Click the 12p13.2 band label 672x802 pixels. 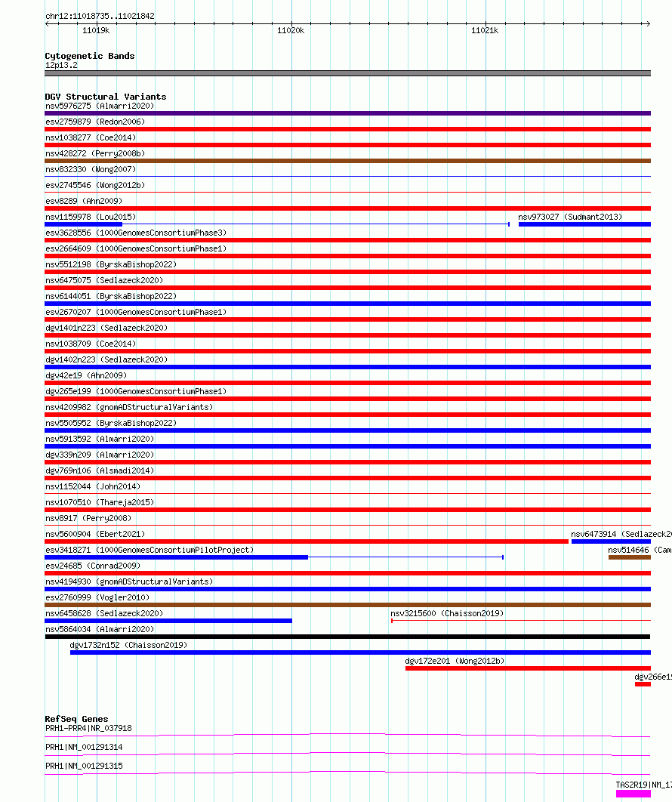point(61,65)
